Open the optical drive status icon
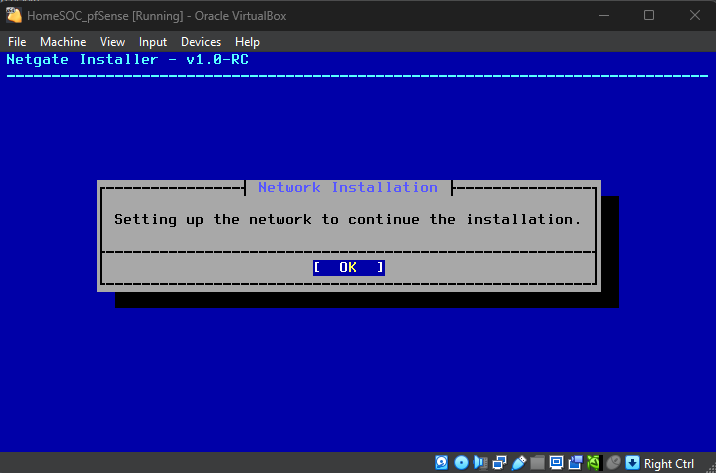Image resolution: width=716 pixels, height=473 pixels. pos(461,463)
